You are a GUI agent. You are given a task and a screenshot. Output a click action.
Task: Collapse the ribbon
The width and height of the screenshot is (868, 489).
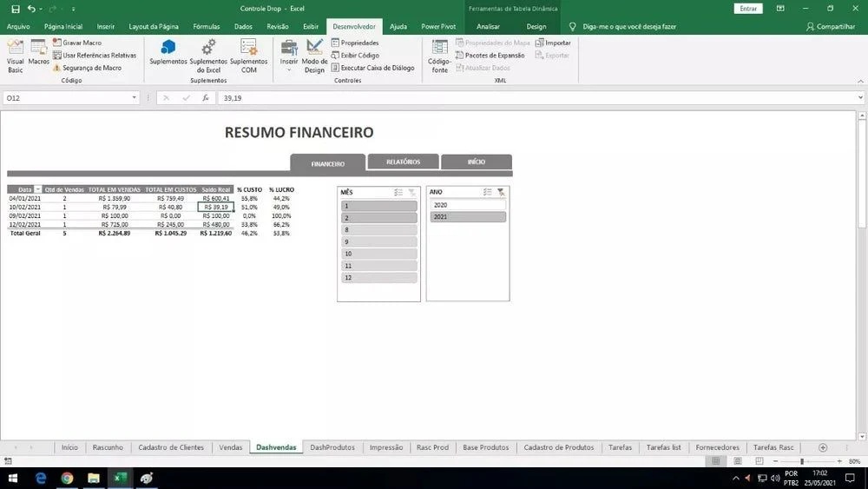click(x=860, y=82)
